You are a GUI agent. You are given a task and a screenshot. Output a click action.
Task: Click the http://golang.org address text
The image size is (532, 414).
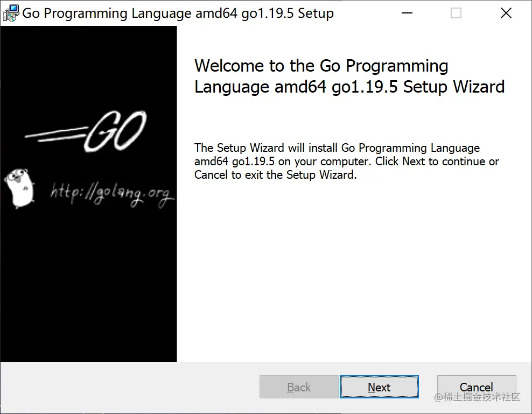pos(111,191)
